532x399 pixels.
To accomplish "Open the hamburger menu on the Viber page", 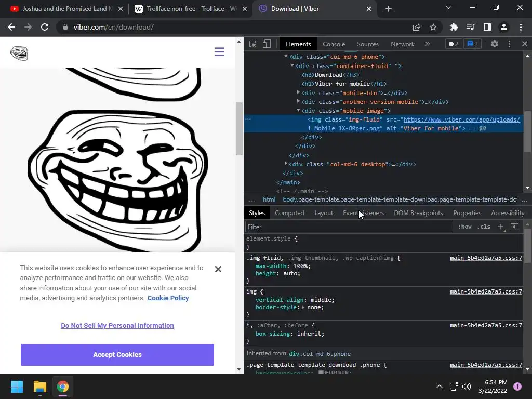I will [x=220, y=52].
